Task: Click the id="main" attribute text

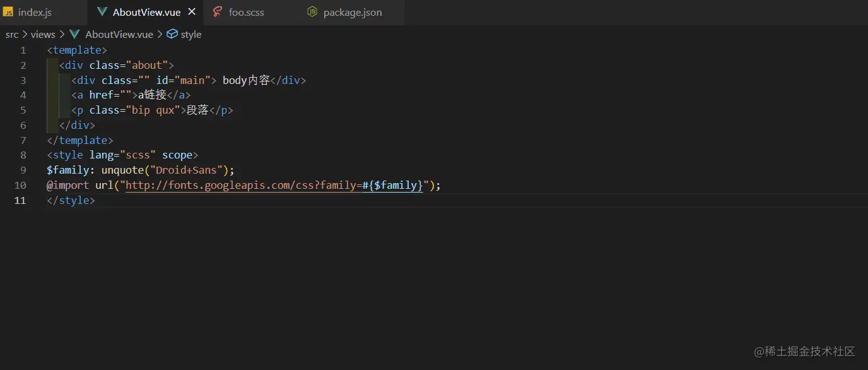Action: [184, 80]
